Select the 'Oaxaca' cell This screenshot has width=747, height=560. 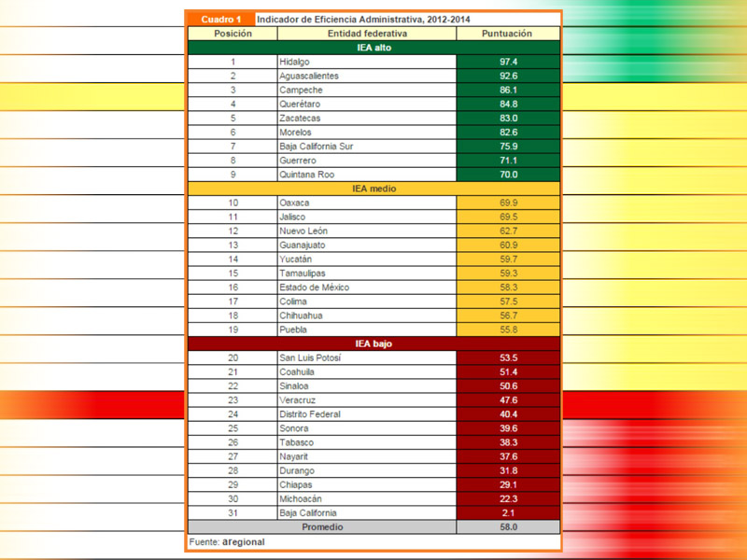pyautogui.click(x=367, y=203)
